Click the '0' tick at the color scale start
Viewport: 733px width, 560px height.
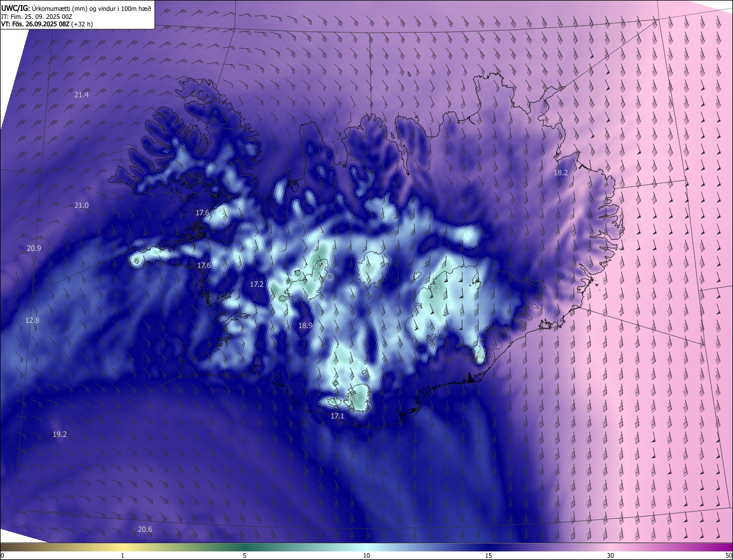coord(2,555)
